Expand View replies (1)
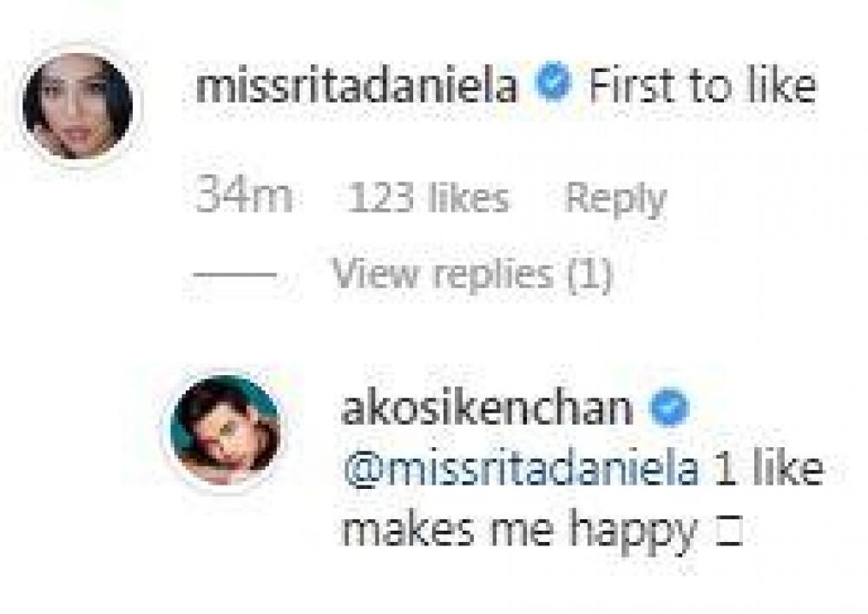This screenshot has height=614, width=868. click(x=473, y=276)
